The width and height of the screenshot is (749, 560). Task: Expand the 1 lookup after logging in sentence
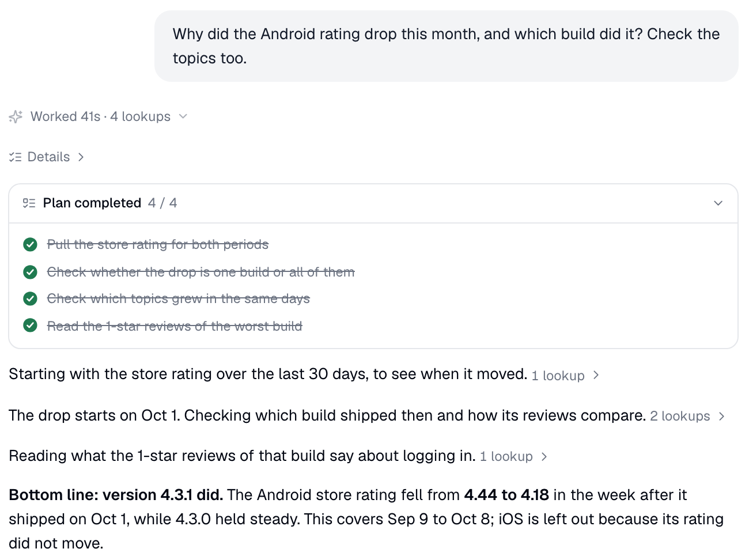(x=513, y=456)
